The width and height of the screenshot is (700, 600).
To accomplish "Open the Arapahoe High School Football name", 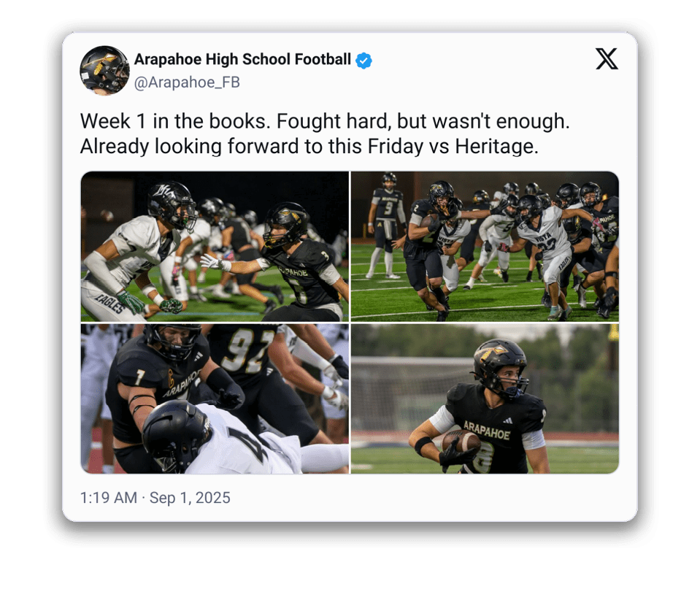I will [242, 59].
